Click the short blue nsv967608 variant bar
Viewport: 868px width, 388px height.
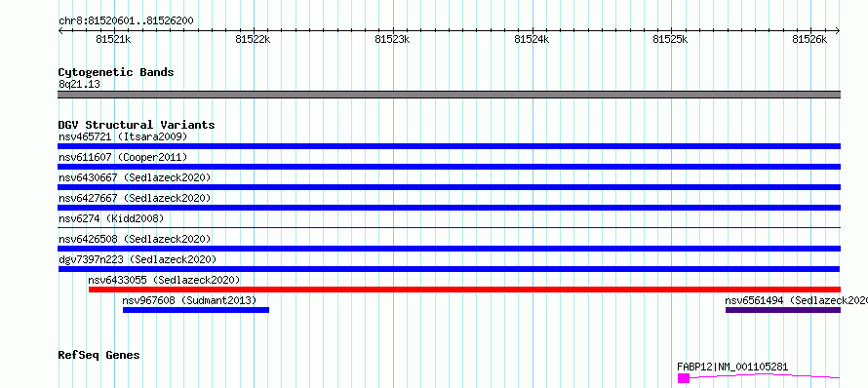click(196, 310)
